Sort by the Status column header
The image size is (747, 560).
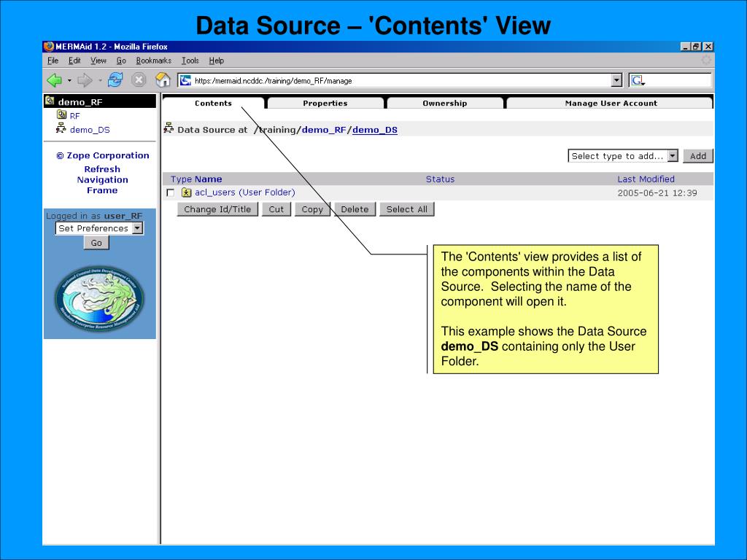[x=440, y=179]
